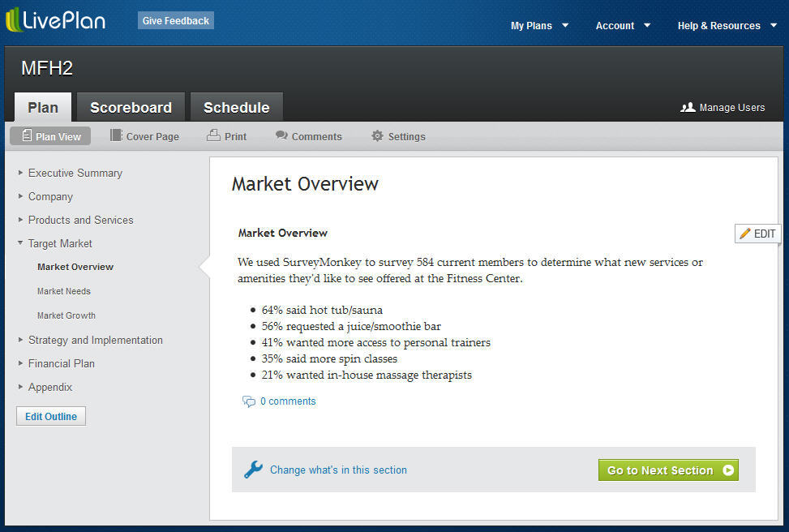Select Market Growth in the sidebar

tap(66, 315)
